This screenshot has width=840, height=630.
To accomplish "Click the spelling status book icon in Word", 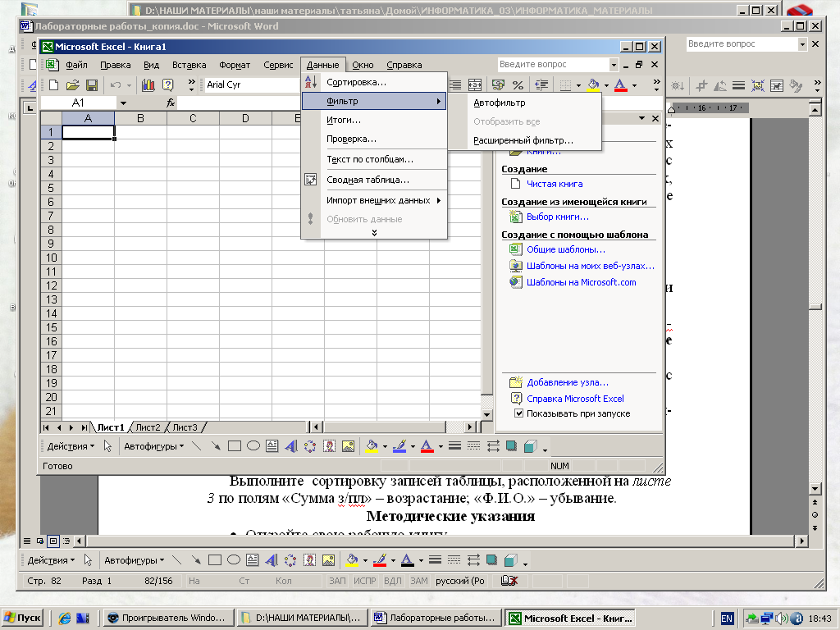I will [x=509, y=581].
